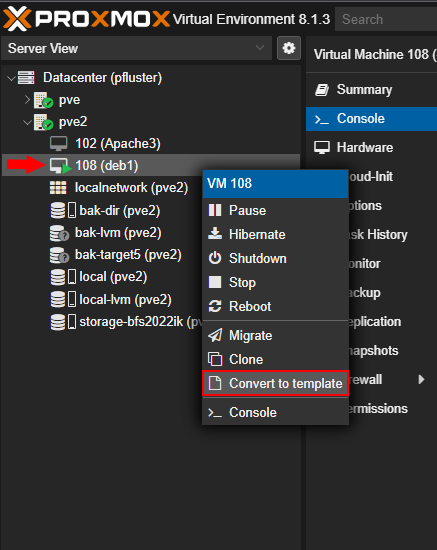Select 108 (deb1) in tree
Screen dimensions: 437x550
(107, 166)
